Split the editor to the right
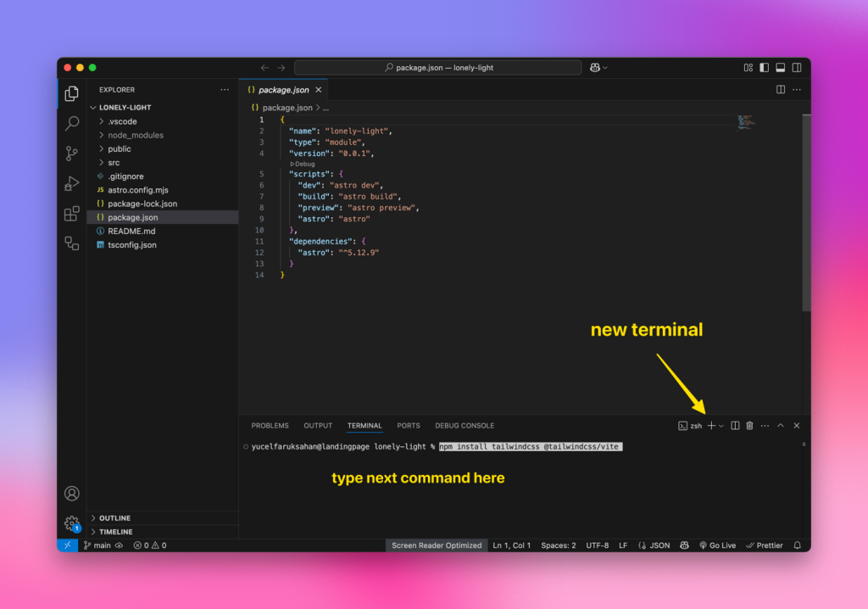This screenshot has height=609, width=868. (x=781, y=89)
